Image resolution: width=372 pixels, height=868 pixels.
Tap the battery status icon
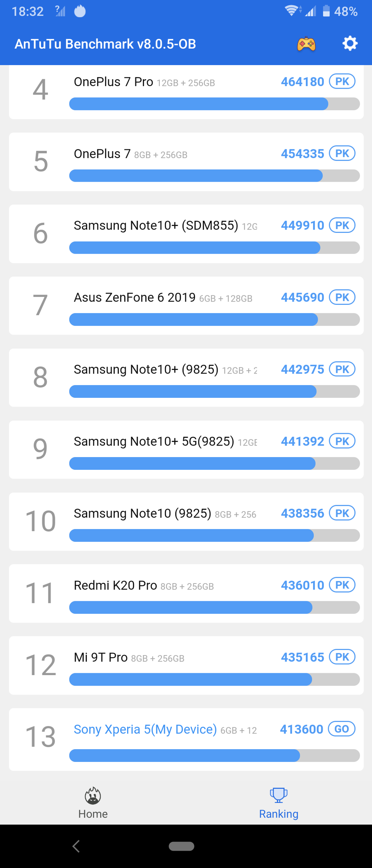[326, 11]
